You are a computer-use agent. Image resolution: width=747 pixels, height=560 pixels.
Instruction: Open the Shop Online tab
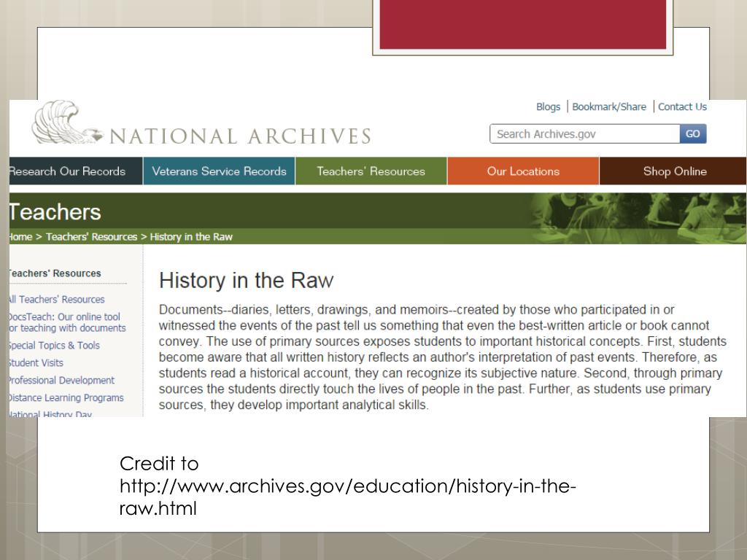673,171
